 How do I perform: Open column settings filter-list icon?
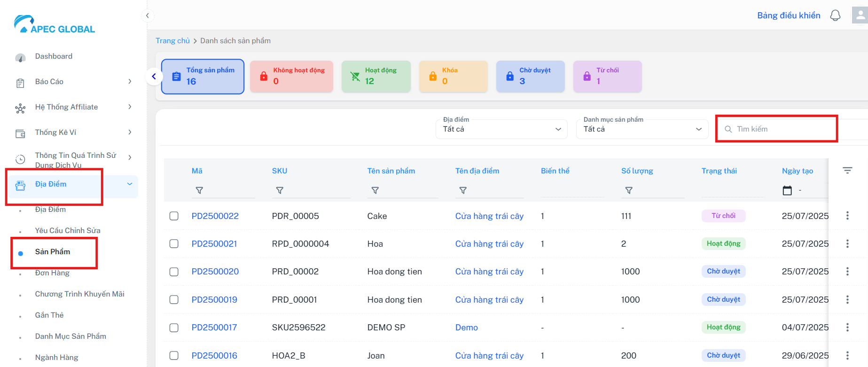[847, 171]
